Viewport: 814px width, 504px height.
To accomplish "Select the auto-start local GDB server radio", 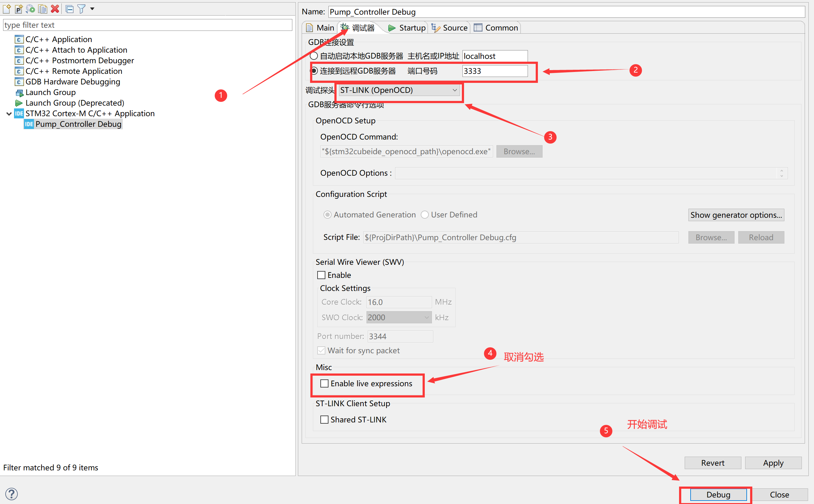I will [x=314, y=56].
